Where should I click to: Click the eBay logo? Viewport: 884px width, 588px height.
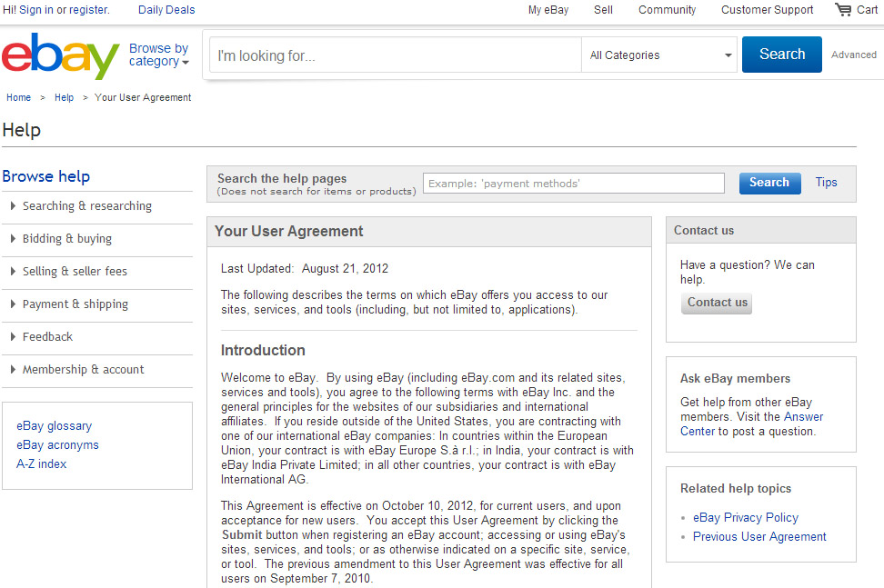tap(60, 56)
